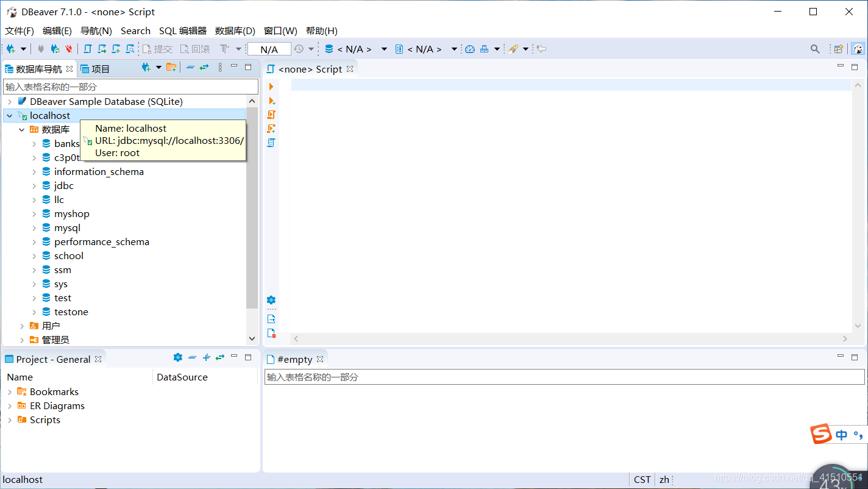Click the Connect plug icon in main toolbar

[41, 49]
